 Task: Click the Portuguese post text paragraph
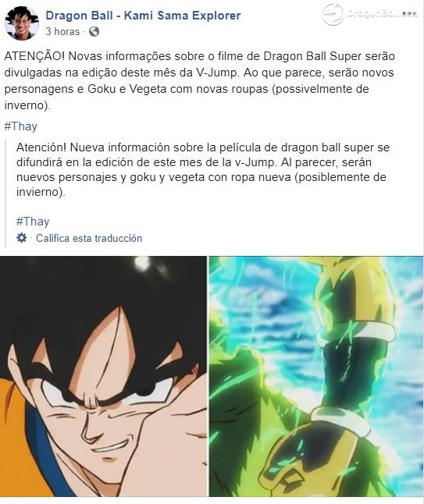tap(199, 80)
